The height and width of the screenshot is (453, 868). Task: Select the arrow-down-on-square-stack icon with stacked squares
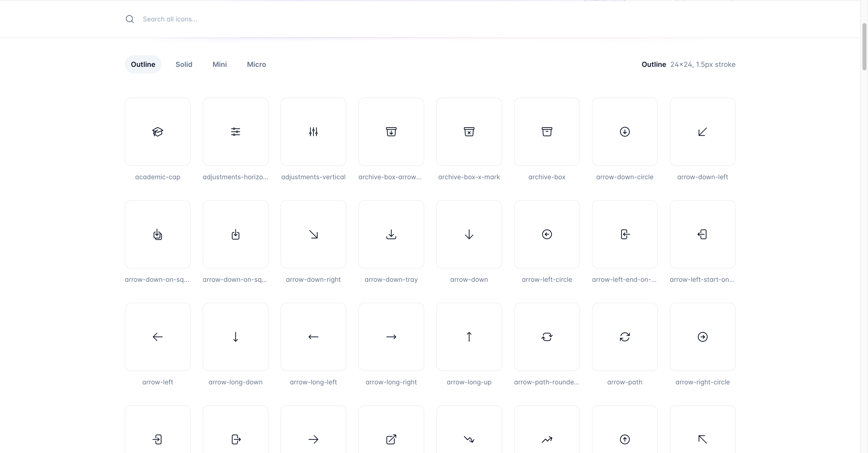[157, 234]
